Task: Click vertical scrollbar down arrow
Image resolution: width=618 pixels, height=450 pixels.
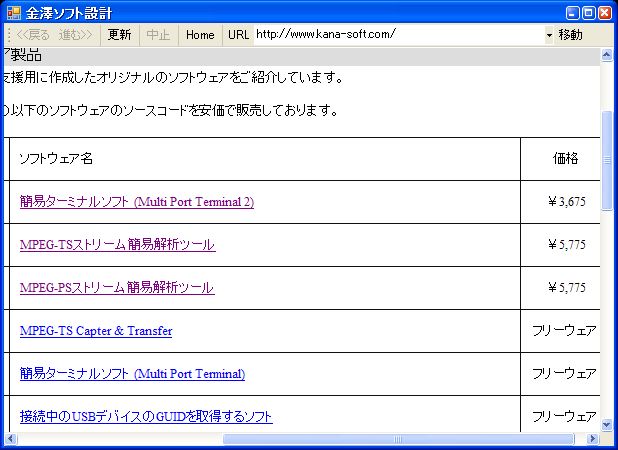Action: [606, 425]
